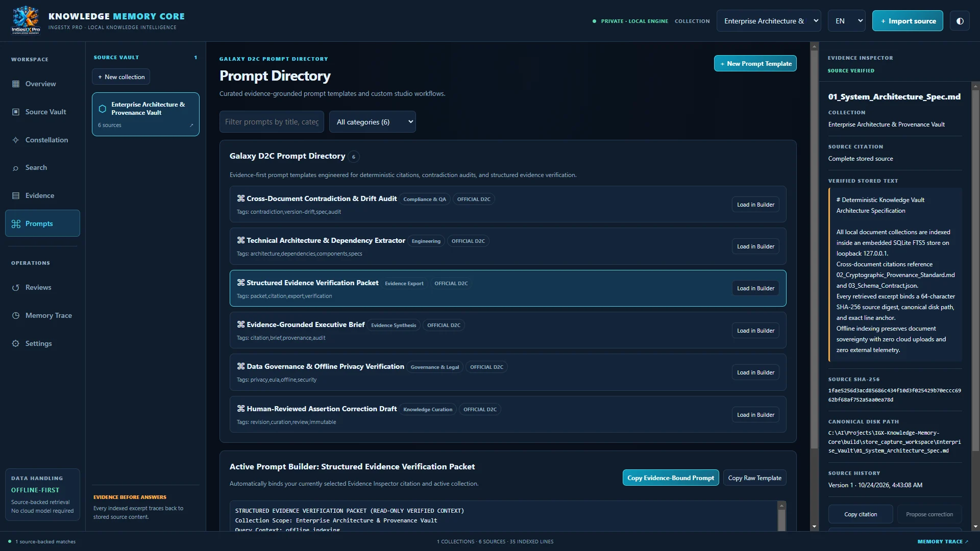Click the Evidence list icon
This screenshot has height=551, width=980.
tap(16, 195)
